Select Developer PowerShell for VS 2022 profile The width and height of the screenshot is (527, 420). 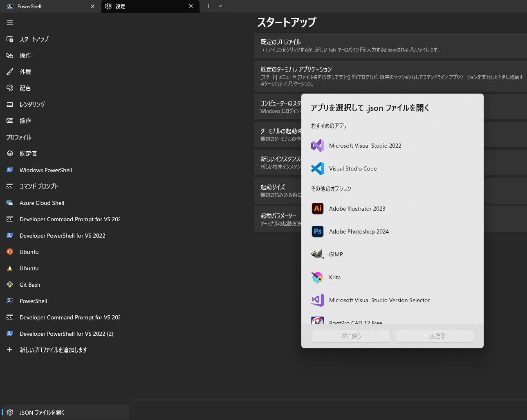(x=65, y=236)
